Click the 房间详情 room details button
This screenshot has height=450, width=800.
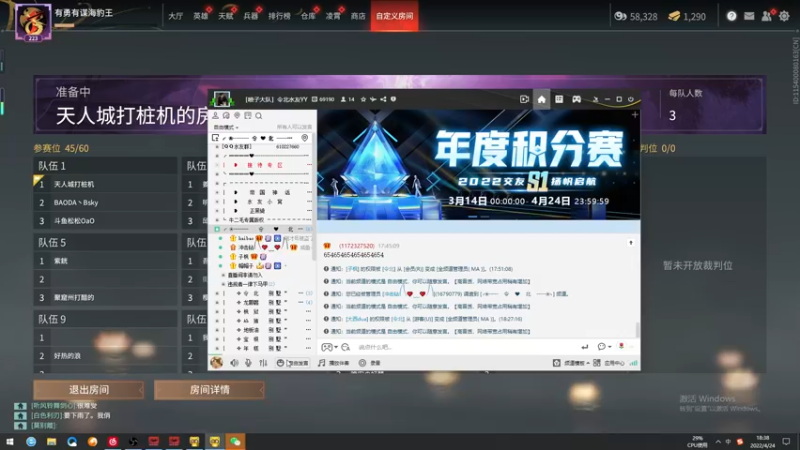point(209,390)
